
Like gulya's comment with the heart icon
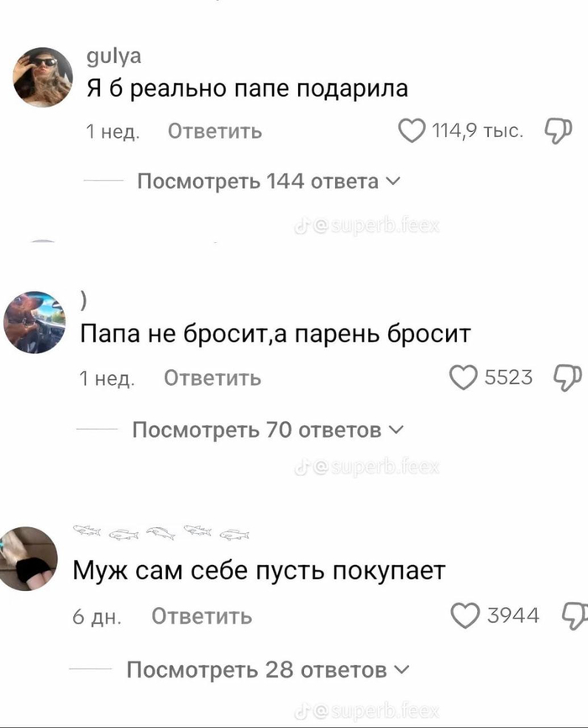click(x=412, y=130)
